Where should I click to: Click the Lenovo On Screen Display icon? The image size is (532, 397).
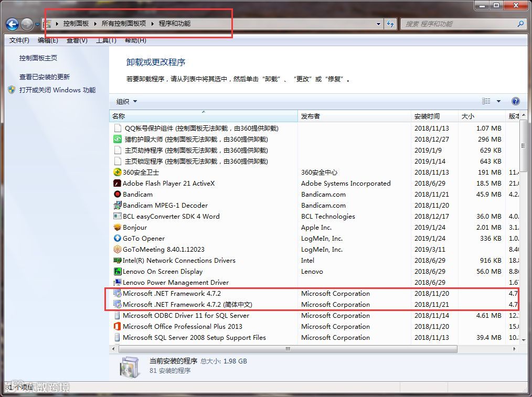coord(118,271)
